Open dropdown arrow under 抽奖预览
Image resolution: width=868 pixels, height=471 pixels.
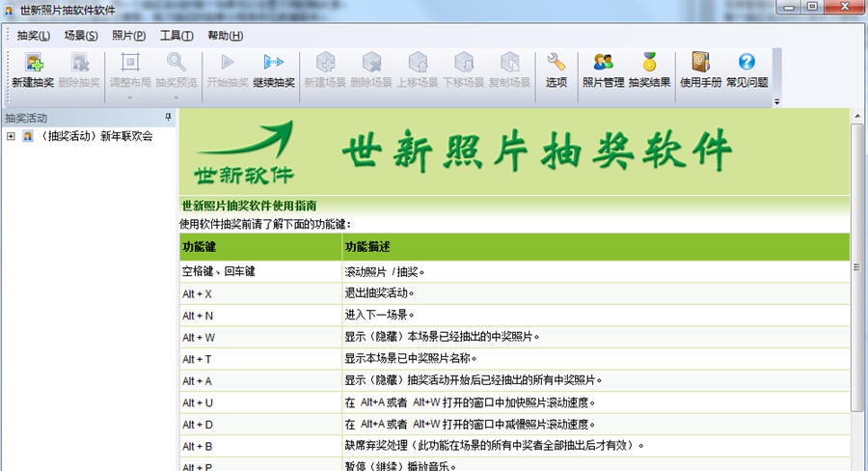[x=176, y=97]
